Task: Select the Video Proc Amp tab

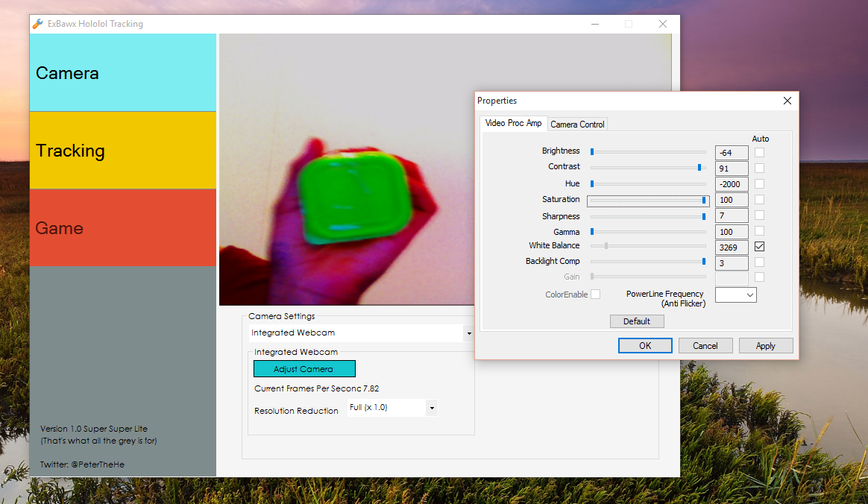Action: point(512,124)
